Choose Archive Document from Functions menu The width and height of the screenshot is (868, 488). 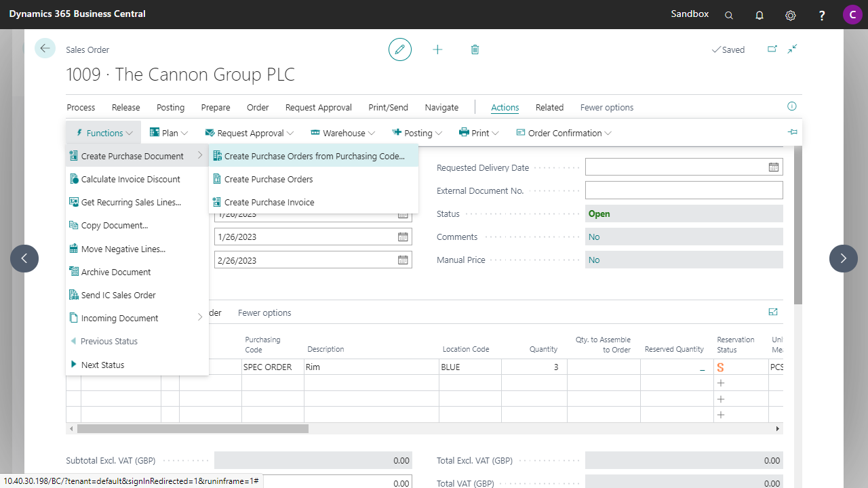(x=116, y=272)
